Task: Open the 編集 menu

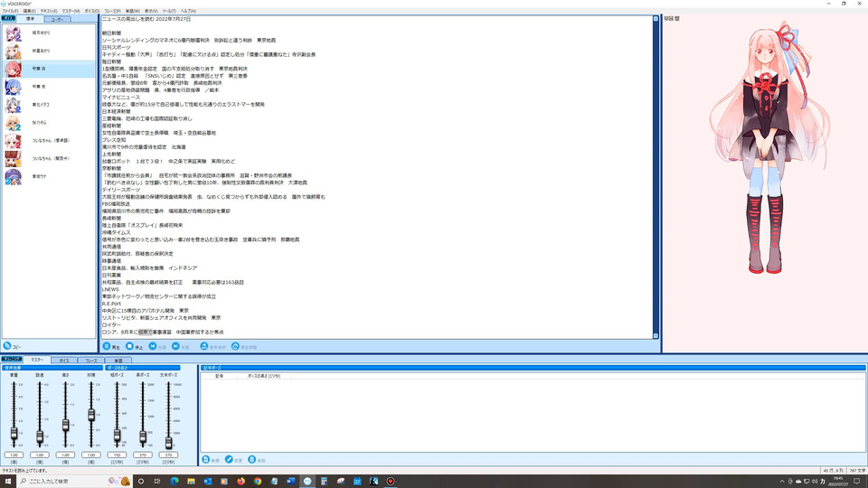Action: (x=29, y=11)
